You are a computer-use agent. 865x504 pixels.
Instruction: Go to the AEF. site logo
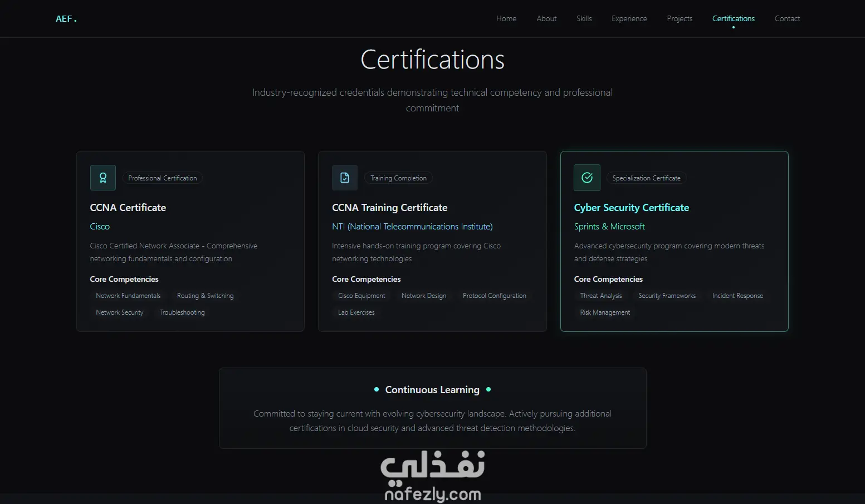[x=66, y=19]
